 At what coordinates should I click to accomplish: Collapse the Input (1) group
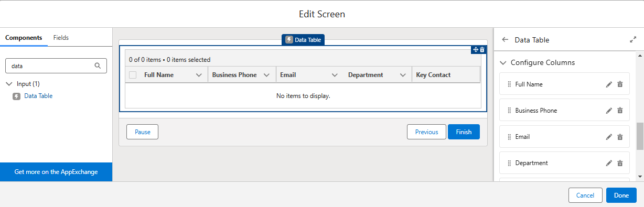pos(9,84)
